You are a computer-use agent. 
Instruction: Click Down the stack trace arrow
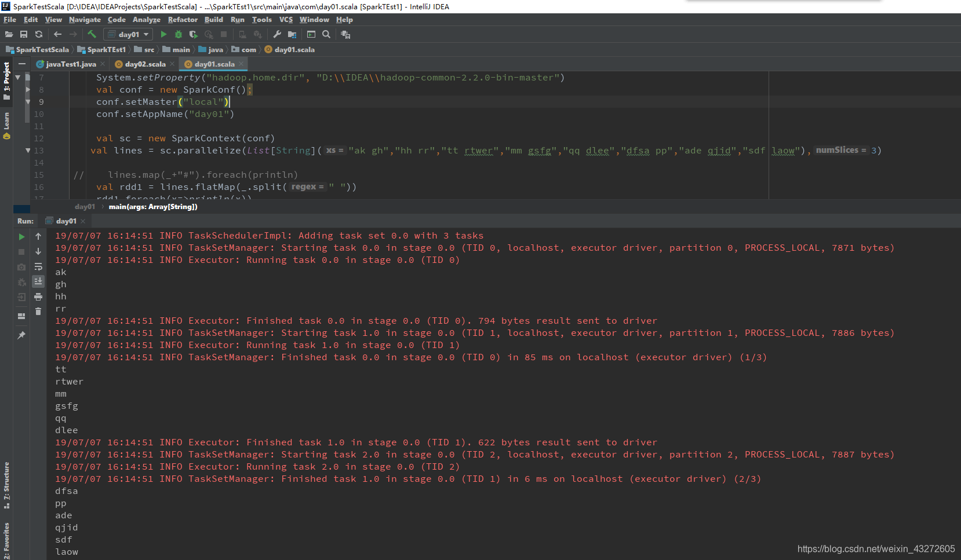tap(38, 251)
